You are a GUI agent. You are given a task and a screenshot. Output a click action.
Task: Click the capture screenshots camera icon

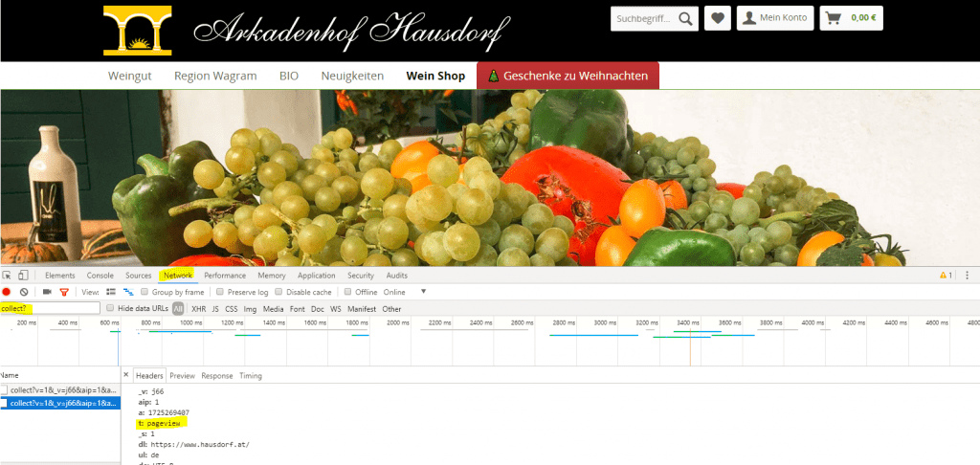point(47,292)
